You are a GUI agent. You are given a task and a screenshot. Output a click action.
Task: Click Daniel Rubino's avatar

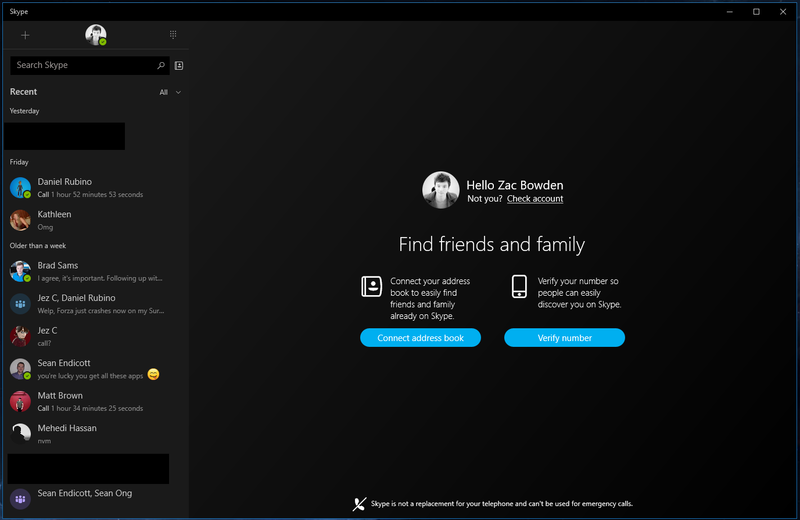(x=20, y=187)
